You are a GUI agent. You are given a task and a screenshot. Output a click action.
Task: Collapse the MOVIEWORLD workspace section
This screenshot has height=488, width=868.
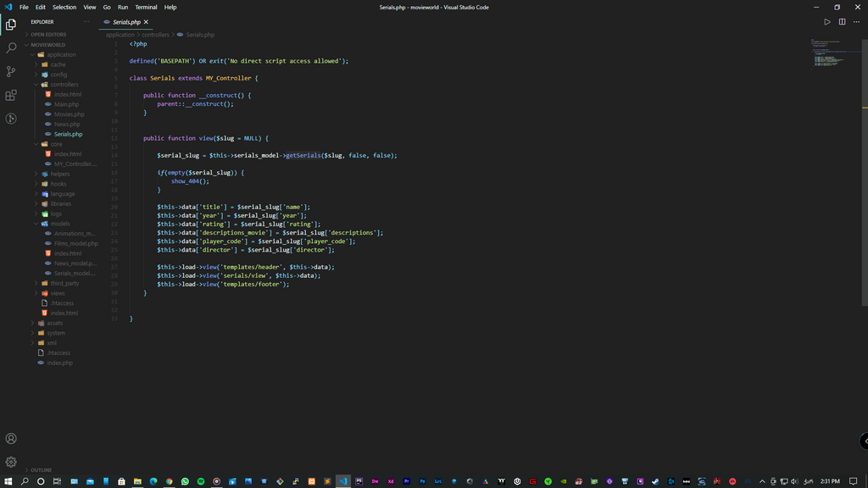click(x=48, y=45)
